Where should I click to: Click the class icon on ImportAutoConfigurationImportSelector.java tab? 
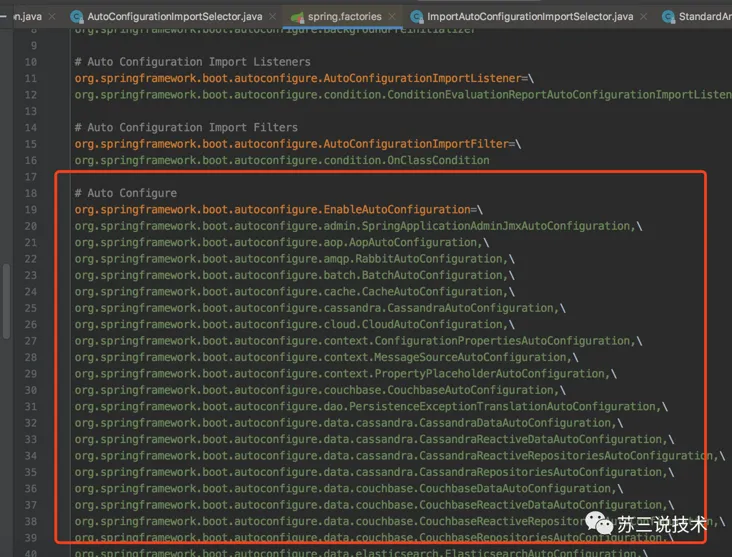[416, 17]
